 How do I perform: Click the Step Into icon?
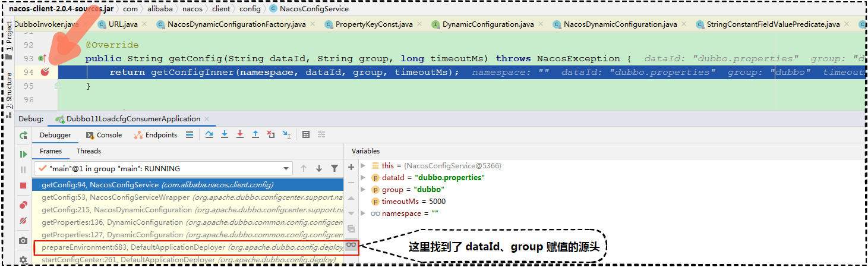[x=225, y=135]
